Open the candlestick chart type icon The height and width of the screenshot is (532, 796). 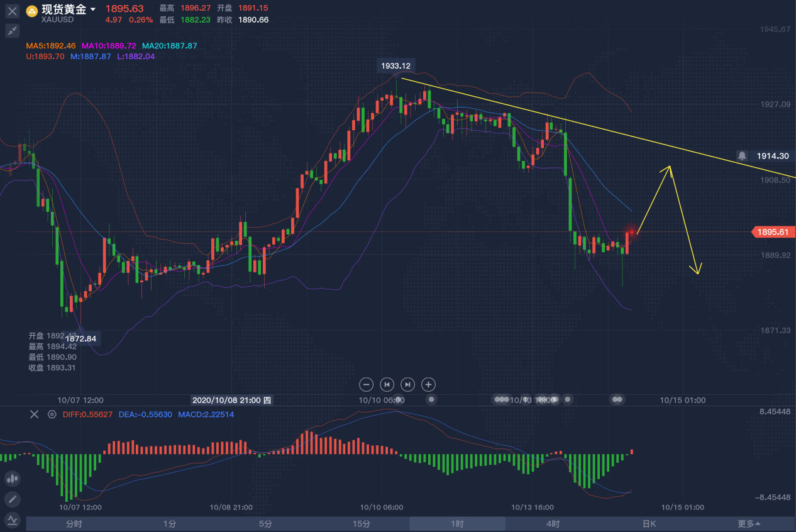[13, 479]
